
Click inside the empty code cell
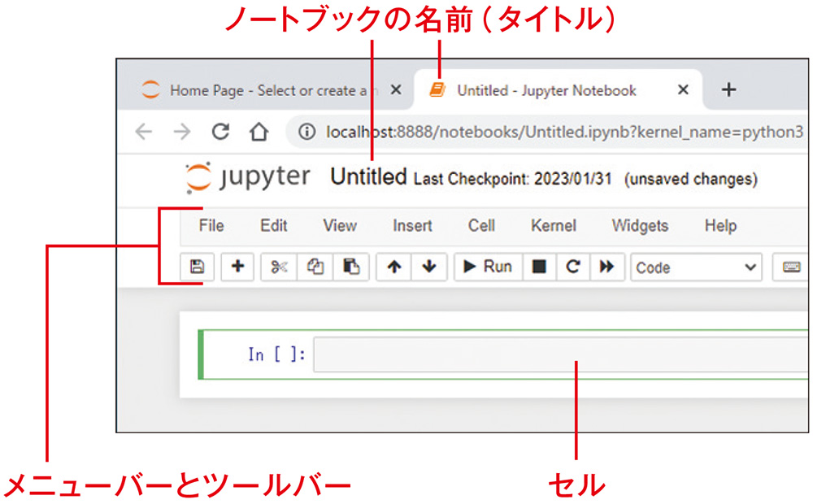click(528, 355)
